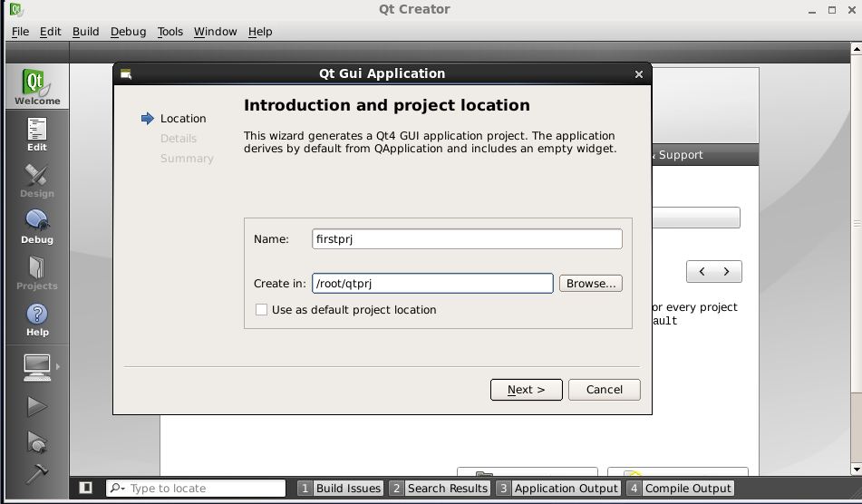Click the scrollbar down arrow
Viewport: 862px width, 504px height.
[x=856, y=470]
